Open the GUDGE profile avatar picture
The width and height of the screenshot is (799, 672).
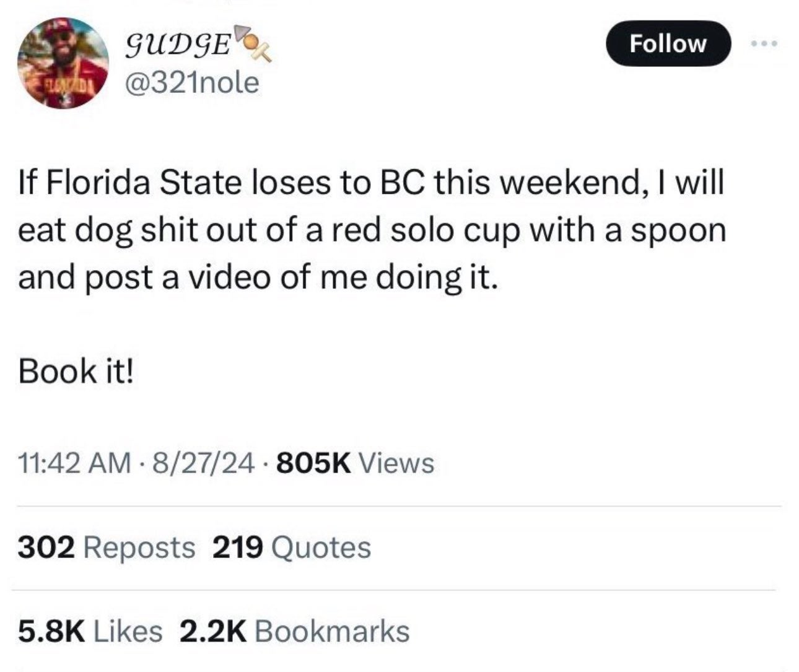64,63
